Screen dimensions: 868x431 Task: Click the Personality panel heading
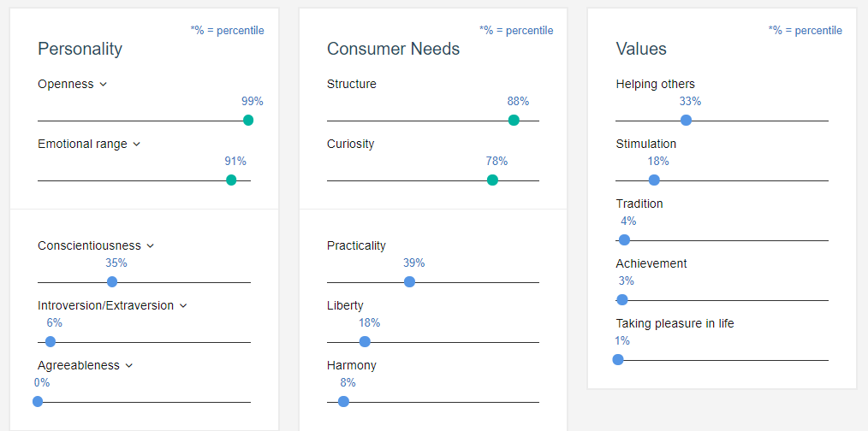[80, 49]
